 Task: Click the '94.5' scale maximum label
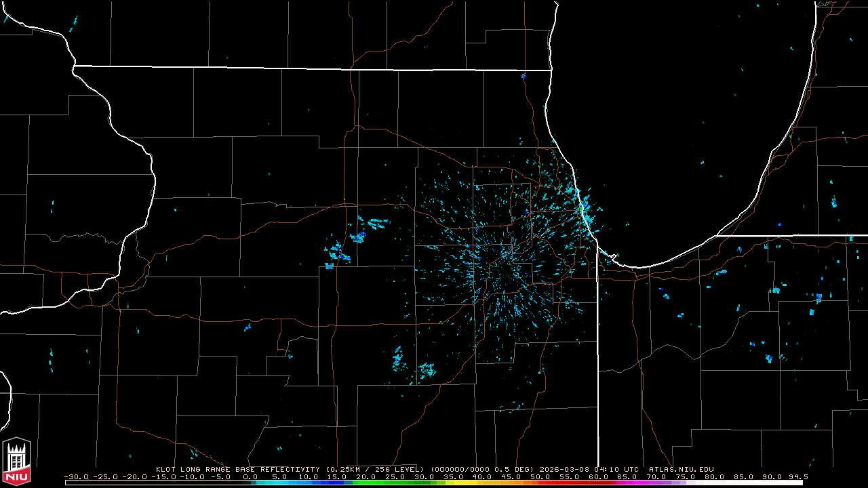pos(797,476)
